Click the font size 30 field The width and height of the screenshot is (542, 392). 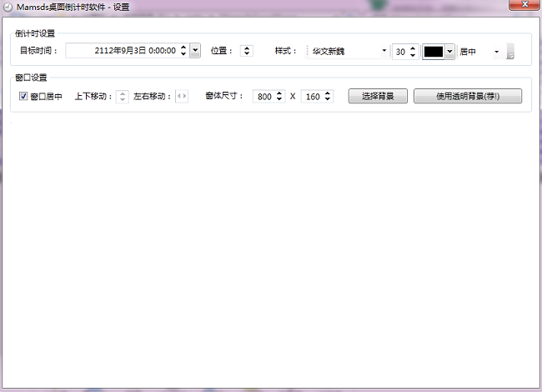(400, 52)
